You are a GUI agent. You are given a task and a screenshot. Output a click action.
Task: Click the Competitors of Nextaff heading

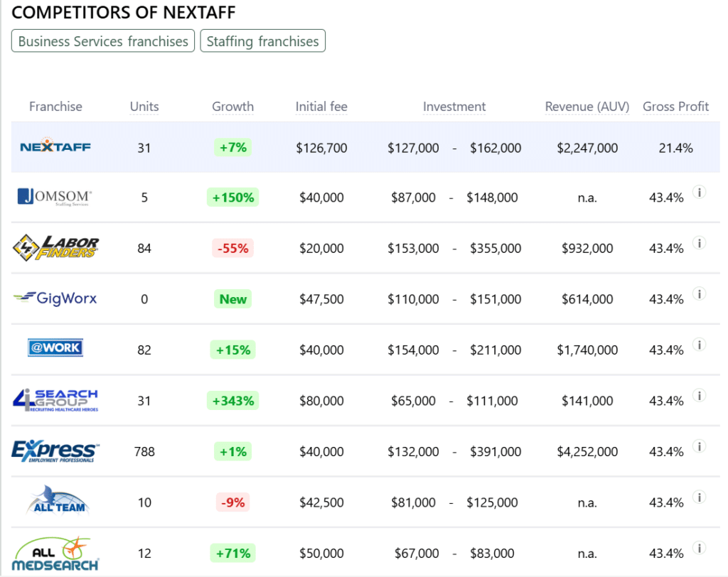(x=124, y=13)
